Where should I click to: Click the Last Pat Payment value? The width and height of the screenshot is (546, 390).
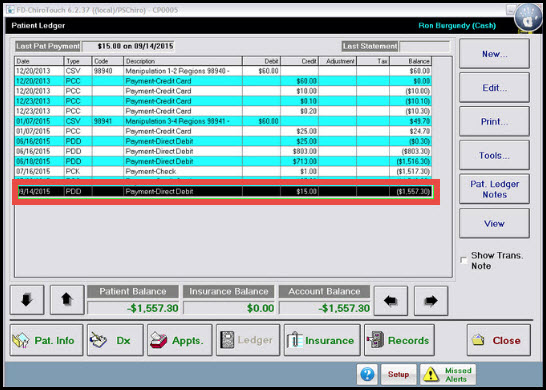[x=128, y=46]
